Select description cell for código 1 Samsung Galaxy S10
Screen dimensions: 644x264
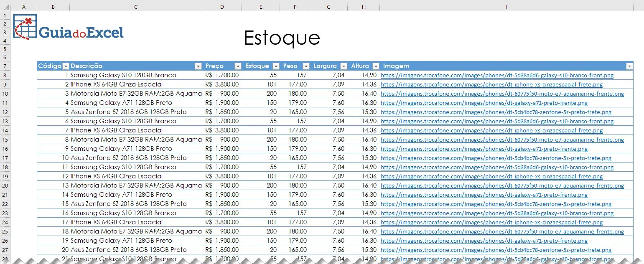click(136, 75)
